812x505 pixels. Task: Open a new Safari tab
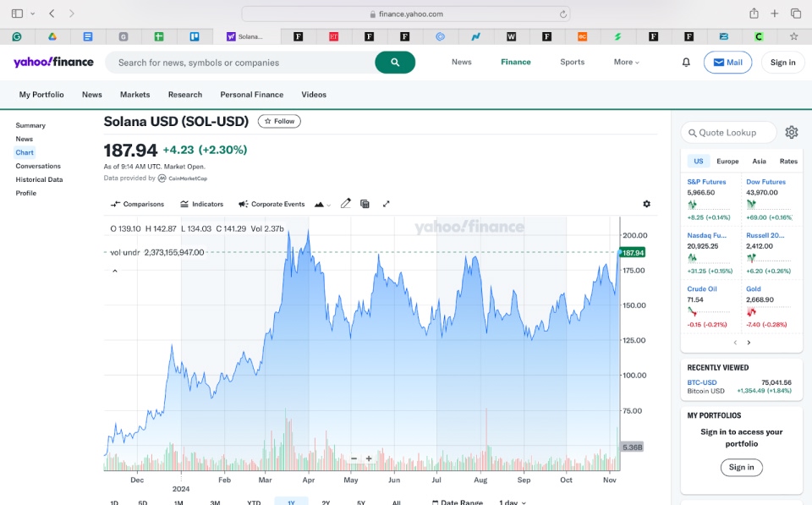(x=774, y=14)
